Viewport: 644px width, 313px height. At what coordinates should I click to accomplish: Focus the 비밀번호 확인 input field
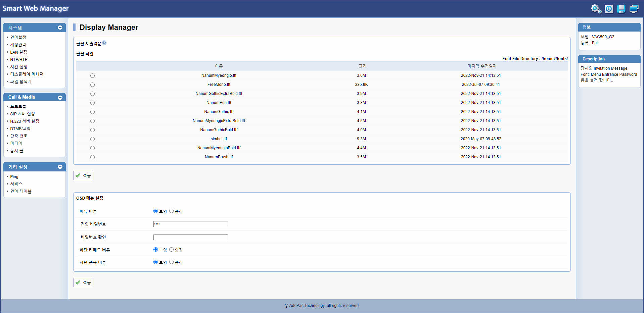(x=190, y=237)
